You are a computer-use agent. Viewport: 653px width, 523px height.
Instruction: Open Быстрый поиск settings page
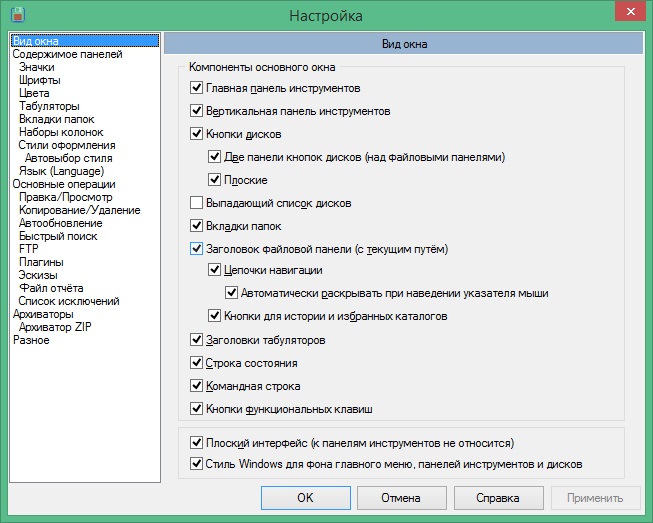point(58,236)
